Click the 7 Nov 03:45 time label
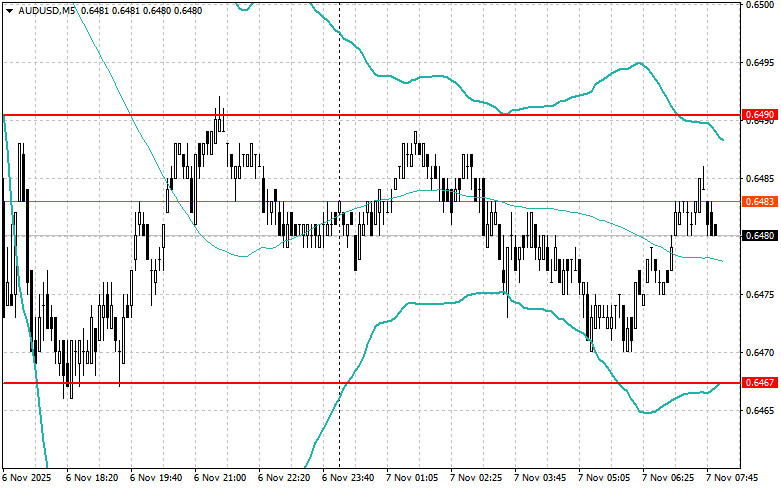781x489 pixels. 540,478
